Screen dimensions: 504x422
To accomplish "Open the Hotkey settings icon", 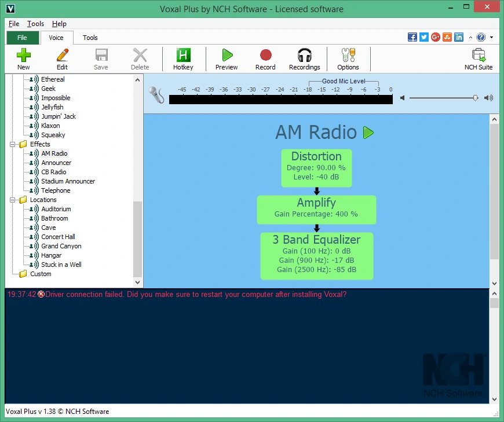I will pyautogui.click(x=183, y=55).
